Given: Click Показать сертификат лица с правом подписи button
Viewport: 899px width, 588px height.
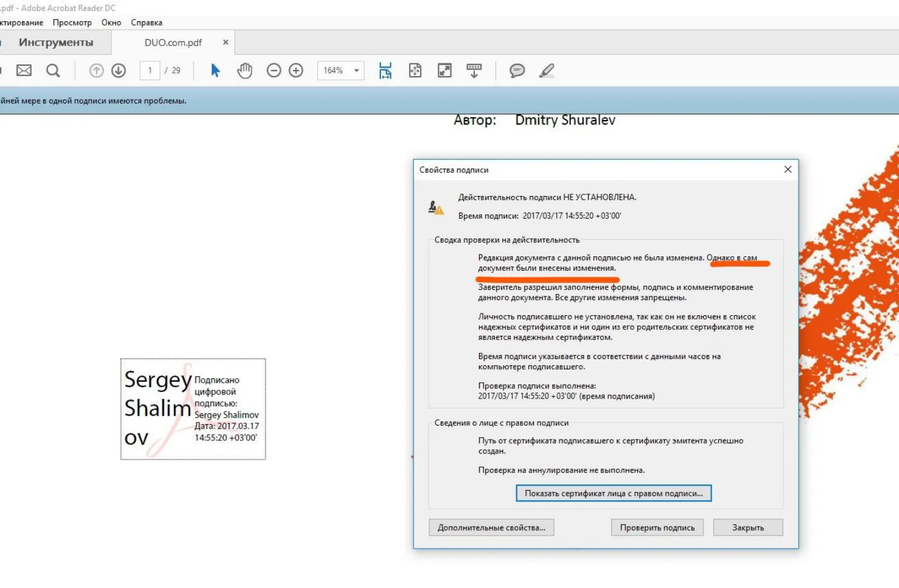Looking at the screenshot, I should (614, 493).
